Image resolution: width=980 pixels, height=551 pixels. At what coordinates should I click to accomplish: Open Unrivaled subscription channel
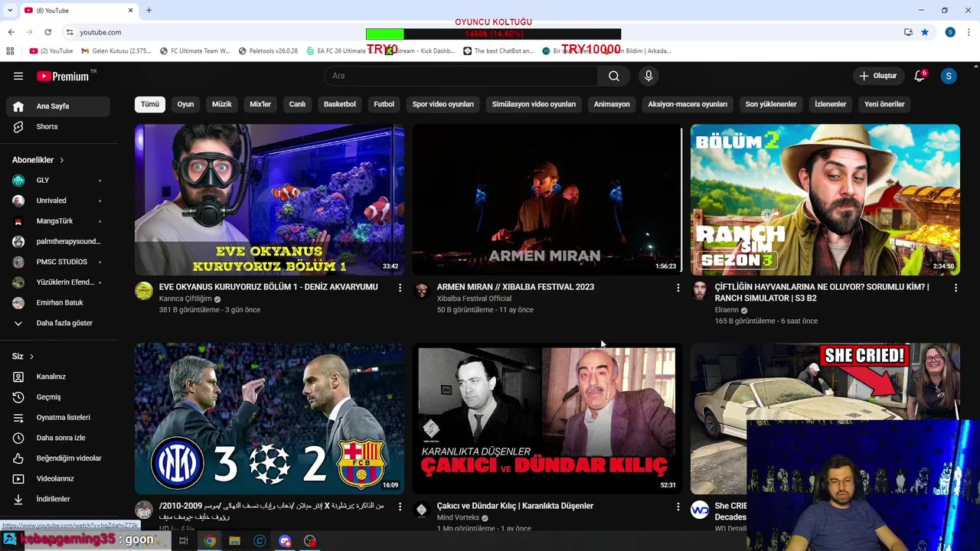tap(58, 201)
